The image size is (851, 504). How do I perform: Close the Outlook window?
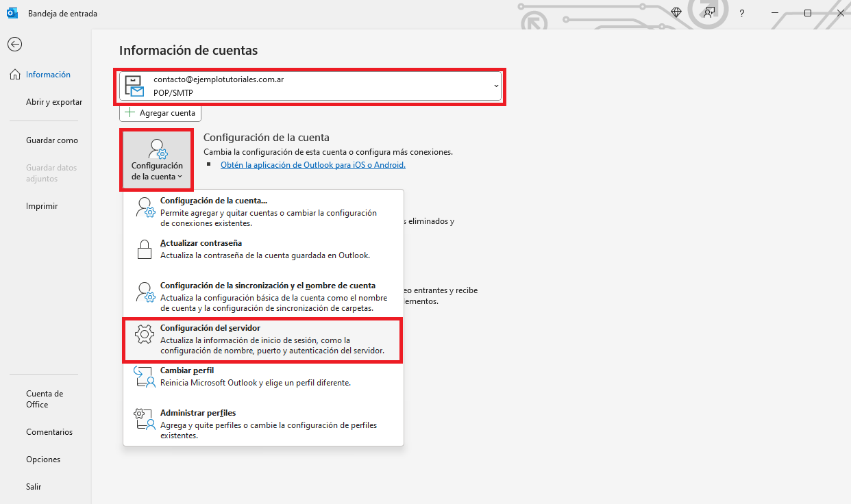pyautogui.click(x=840, y=13)
